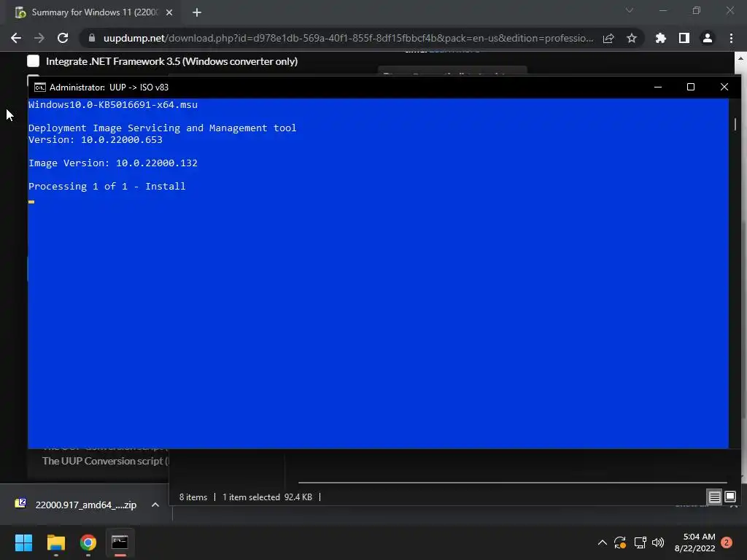Minimize the UUP -> ISO console window
The height and width of the screenshot is (560, 747).
click(658, 87)
